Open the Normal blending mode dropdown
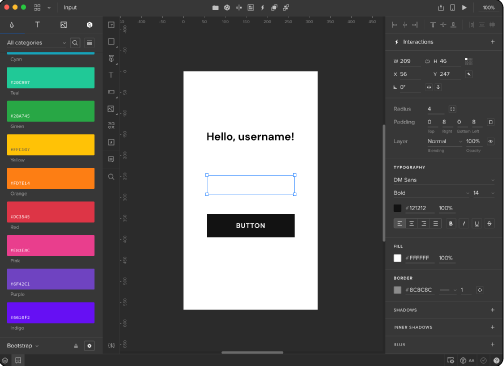504x366 pixels. point(445,141)
